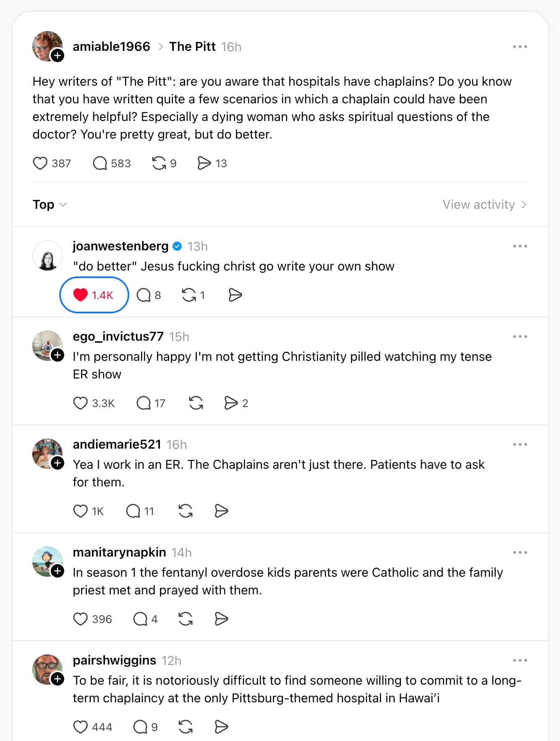
Task: Open View activity for the post
Action: click(480, 205)
